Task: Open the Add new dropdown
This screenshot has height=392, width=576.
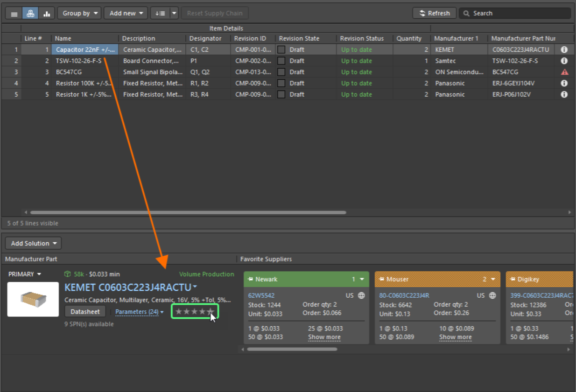Action: 126,14
